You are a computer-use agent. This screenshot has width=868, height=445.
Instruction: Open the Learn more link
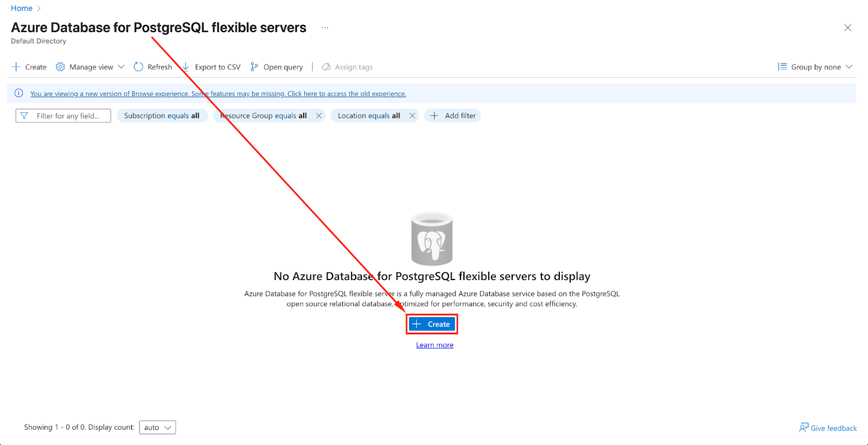[x=435, y=345]
